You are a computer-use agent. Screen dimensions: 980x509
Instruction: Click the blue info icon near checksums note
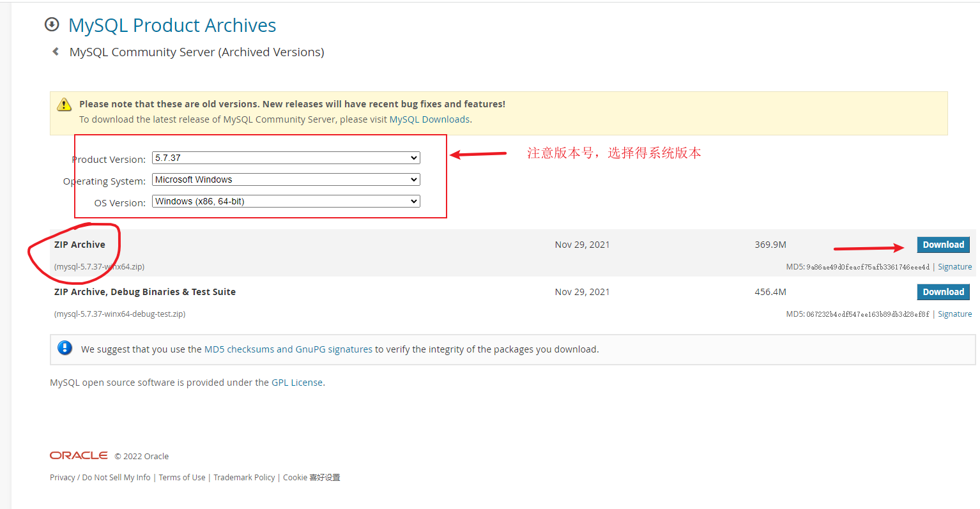coord(65,348)
